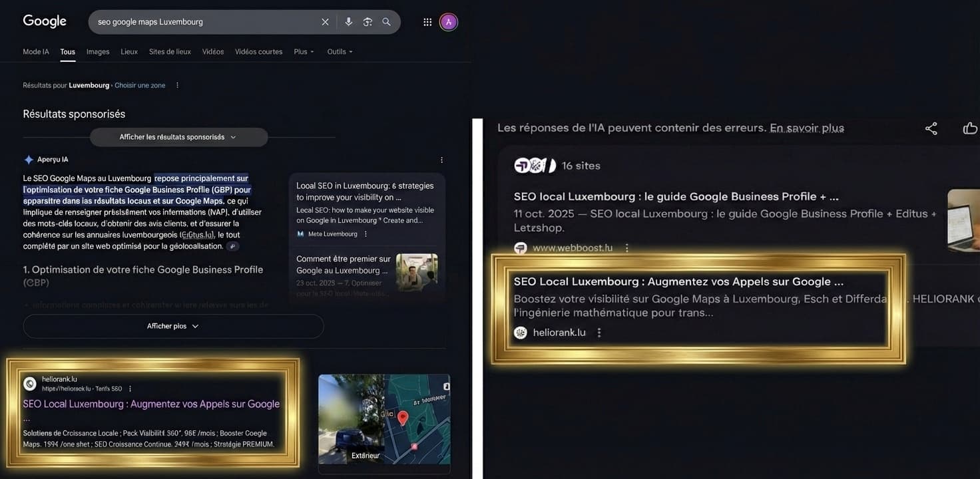Switch to the Vidéos courtes tab

(258, 51)
